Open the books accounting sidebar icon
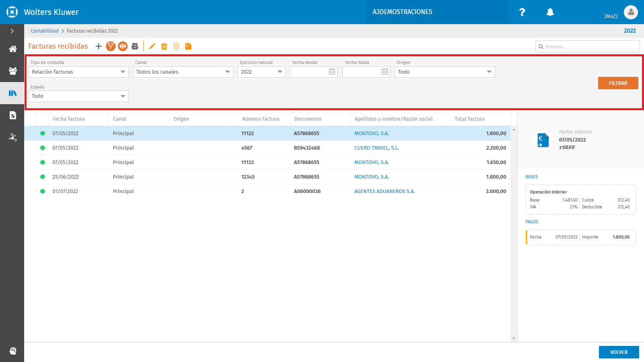 [13, 93]
